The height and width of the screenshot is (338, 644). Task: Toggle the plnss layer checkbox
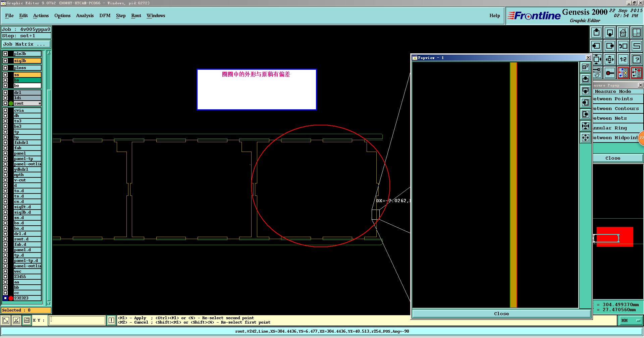pos(5,68)
